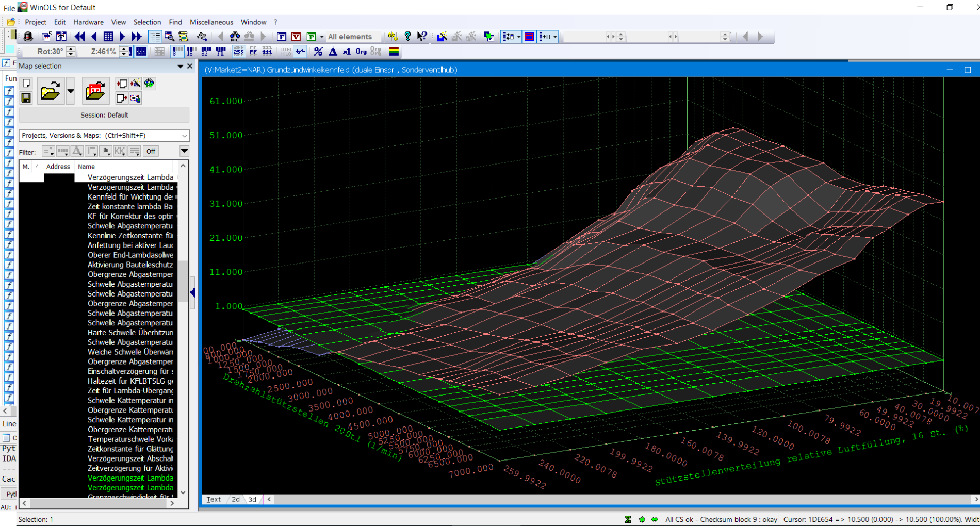Click the folder with red file import icon

(95, 91)
